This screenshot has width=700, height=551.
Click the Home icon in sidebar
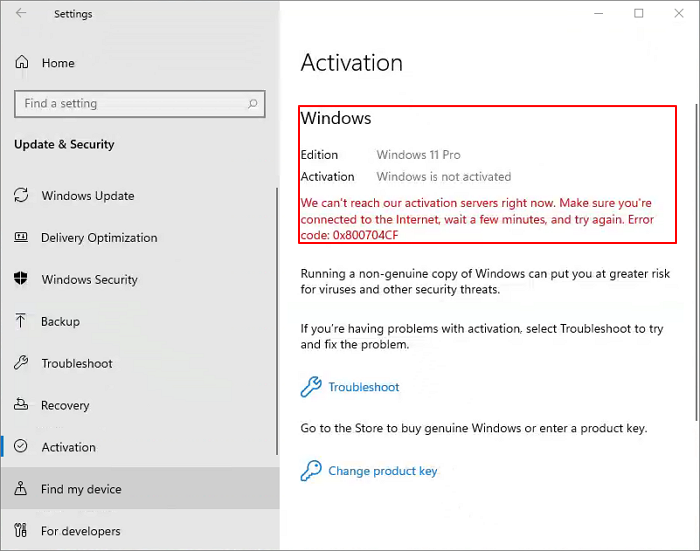coord(22,63)
